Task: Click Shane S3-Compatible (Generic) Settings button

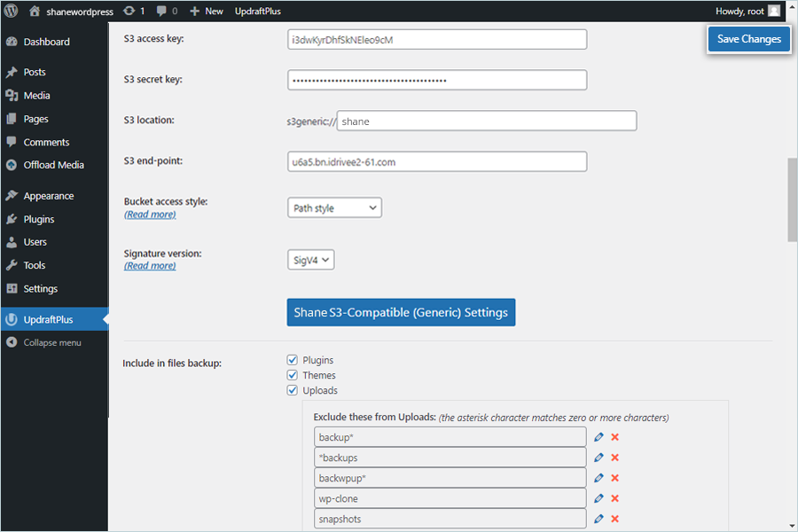Action: (x=401, y=312)
